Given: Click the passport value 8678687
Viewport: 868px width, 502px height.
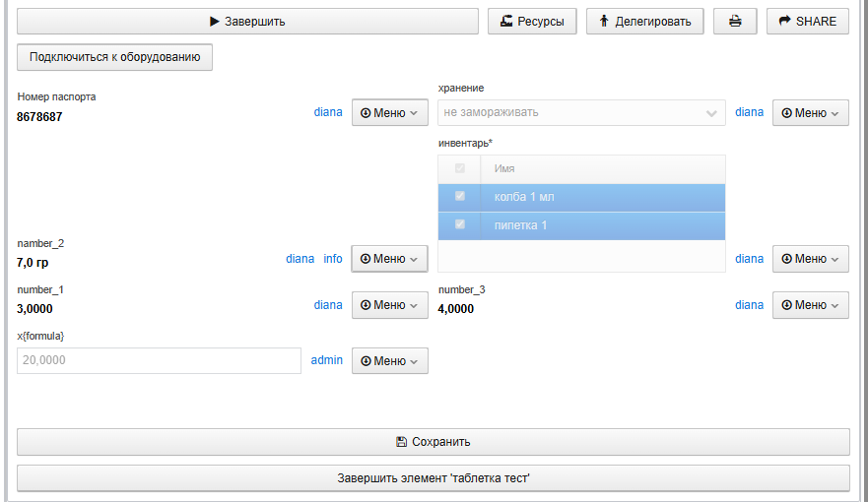Looking at the screenshot, I should pyautogui.click(x=39, y=117).
